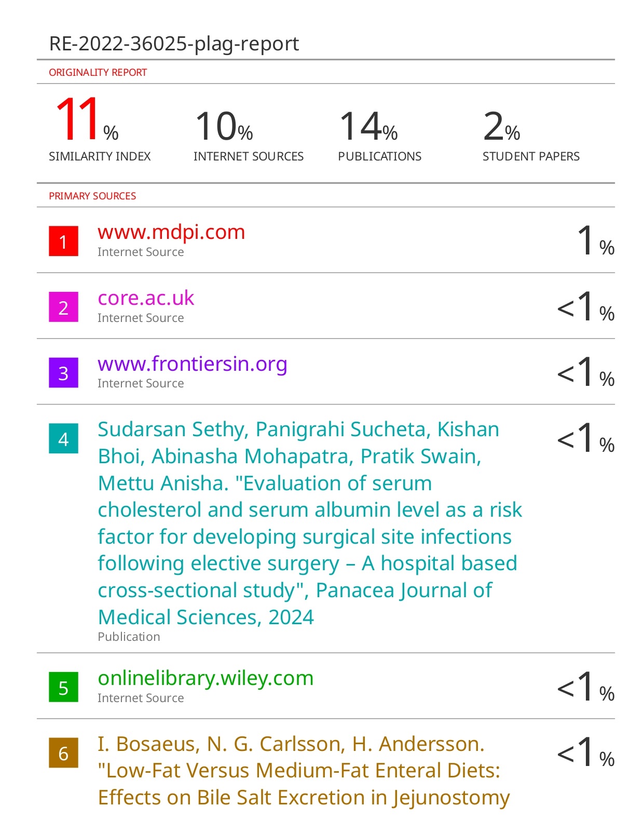Click the RE-2022-36025-plag-report title

pos(174,44)
